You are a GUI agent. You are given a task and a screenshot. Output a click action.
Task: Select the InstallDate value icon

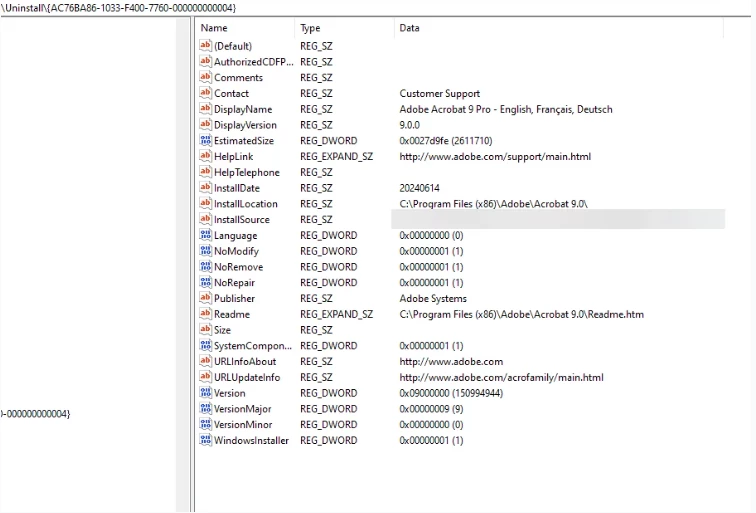tap(205, 188)
